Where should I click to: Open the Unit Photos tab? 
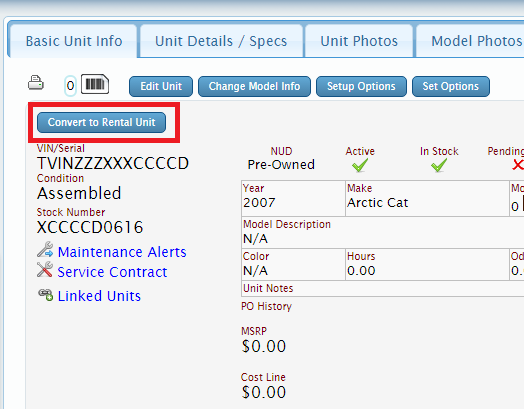pos(359,41)
